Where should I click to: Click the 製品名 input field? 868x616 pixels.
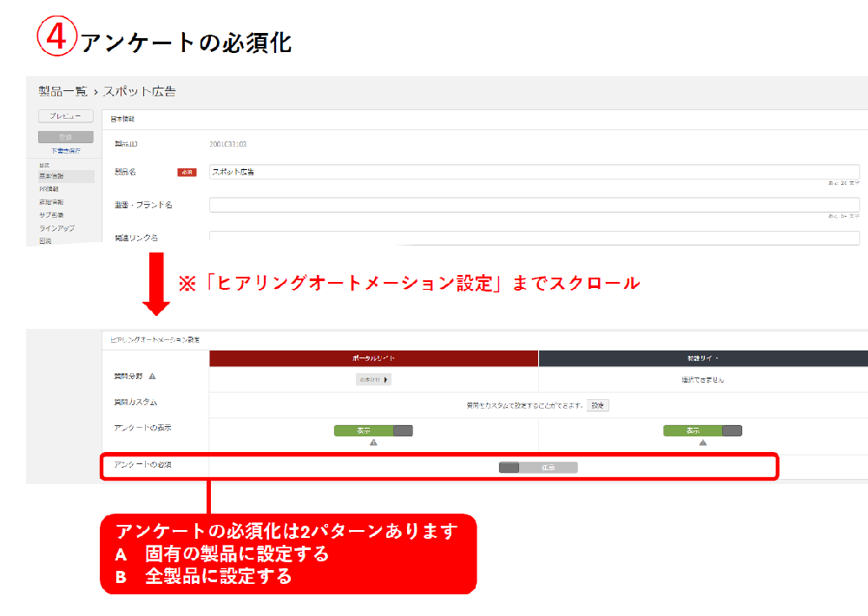click(x=534, y=172)
